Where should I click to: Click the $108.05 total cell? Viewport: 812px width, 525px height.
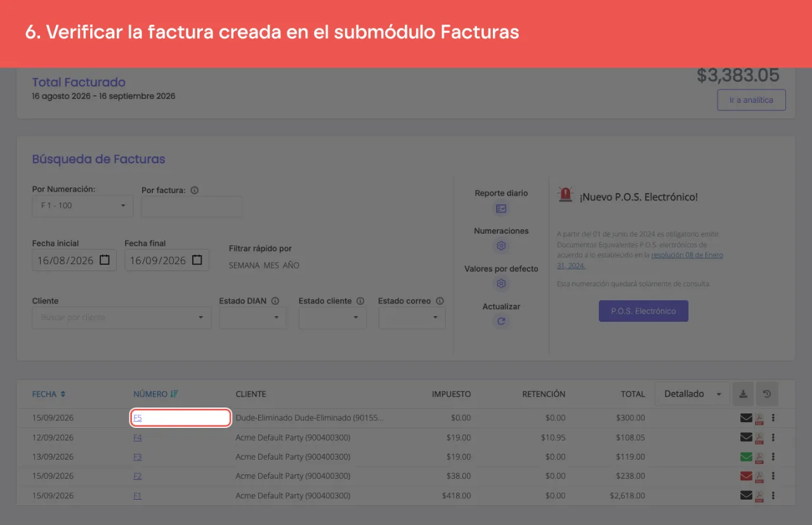630,437
